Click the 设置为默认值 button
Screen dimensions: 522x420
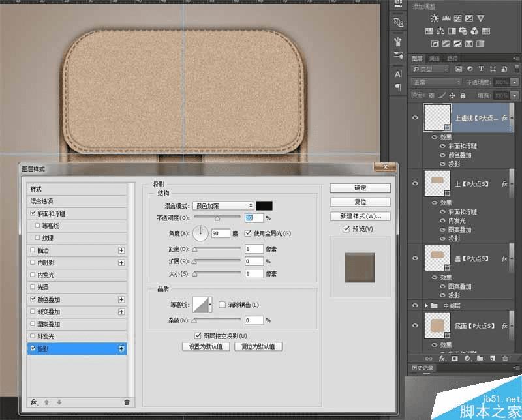[206, 346]
